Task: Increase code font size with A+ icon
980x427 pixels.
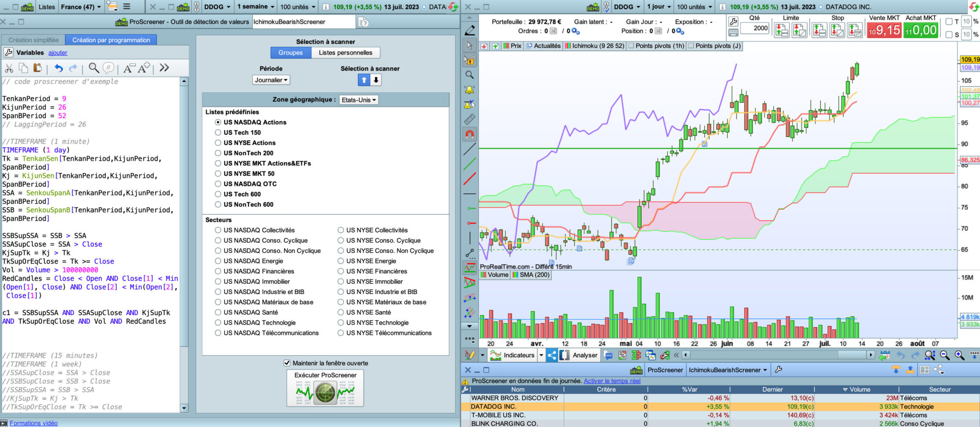Action: 144,68
